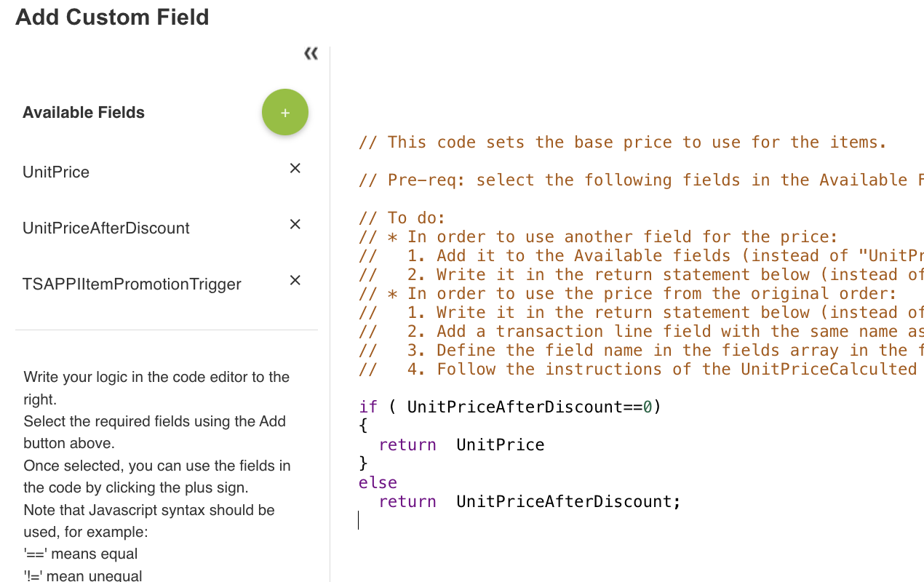Click UnitPrice in the first return statement
The width and height of the screenshot is (924, 582).
pyautogui.click(x=501, y=445)
